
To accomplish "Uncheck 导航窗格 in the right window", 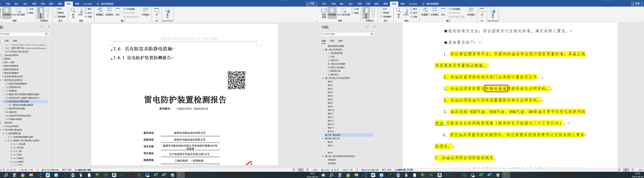I will click(x=381, y=17).
